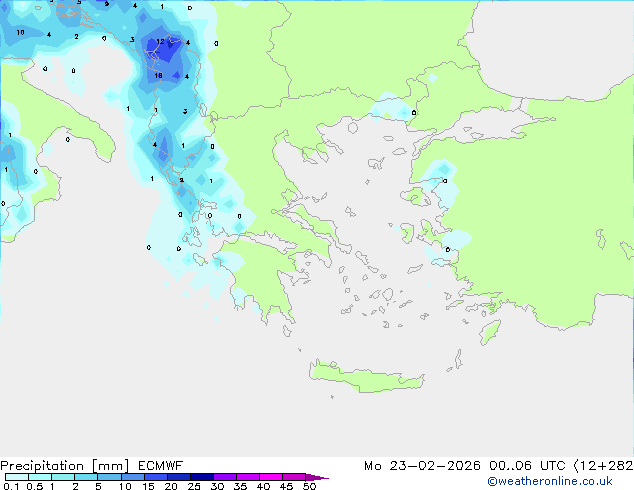The image size is (634, 490).
Task: Select the 45–50 mm legend color swatch
Action: point(294,477)
